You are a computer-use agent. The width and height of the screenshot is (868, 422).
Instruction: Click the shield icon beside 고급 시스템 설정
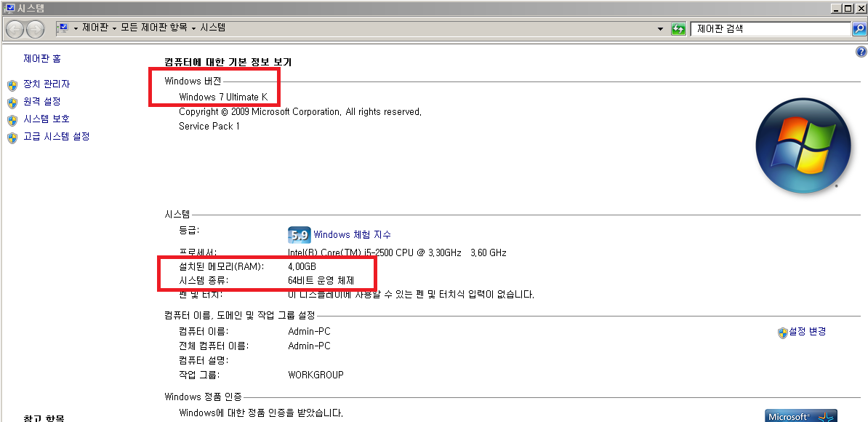click(x=13, y=138)
